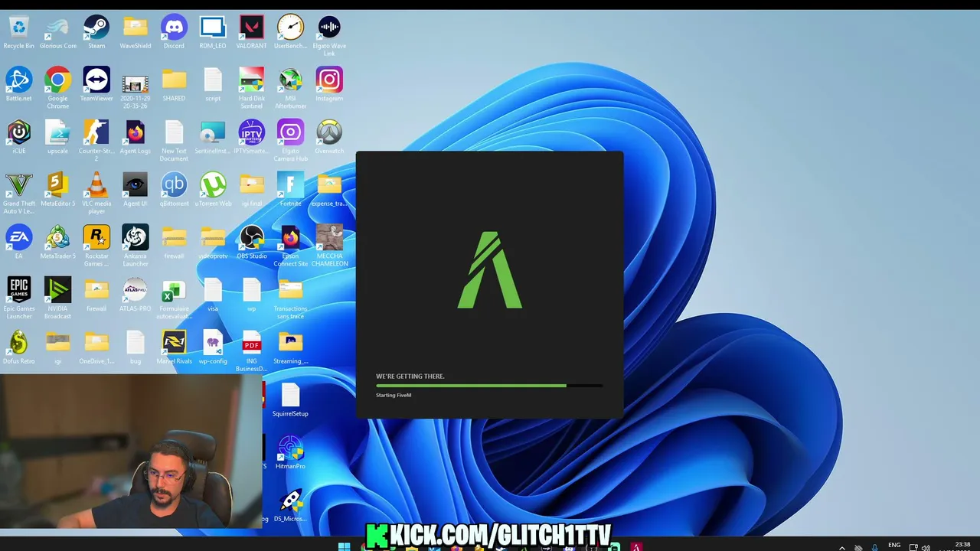Open MetaEditor 5 from the desktop
Screen dimensions: 980x551
tap(57, 185)
